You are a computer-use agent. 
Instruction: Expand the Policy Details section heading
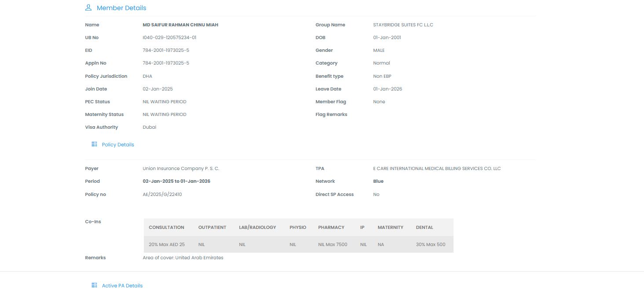coord(118,145)
